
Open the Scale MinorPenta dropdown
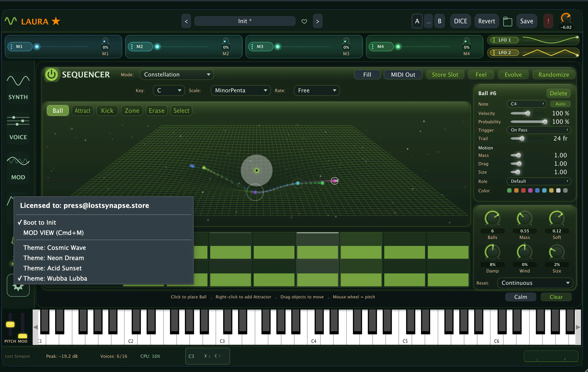[241, 90]
